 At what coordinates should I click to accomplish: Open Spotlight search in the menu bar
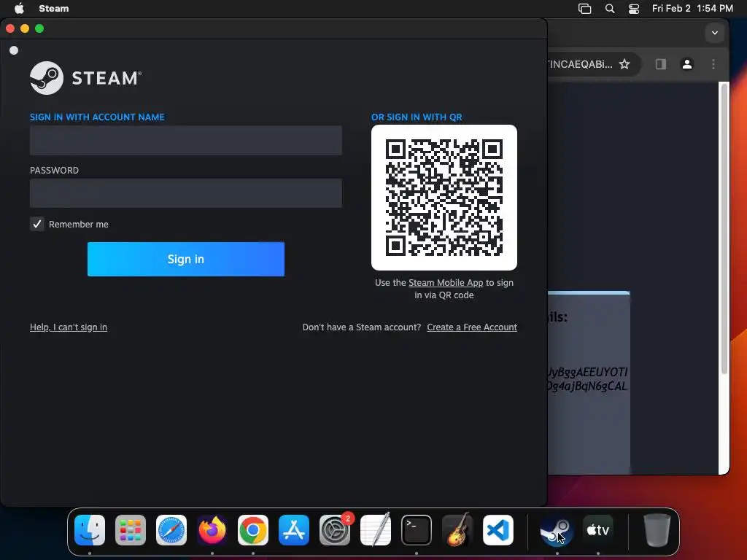tap(610, 9)
